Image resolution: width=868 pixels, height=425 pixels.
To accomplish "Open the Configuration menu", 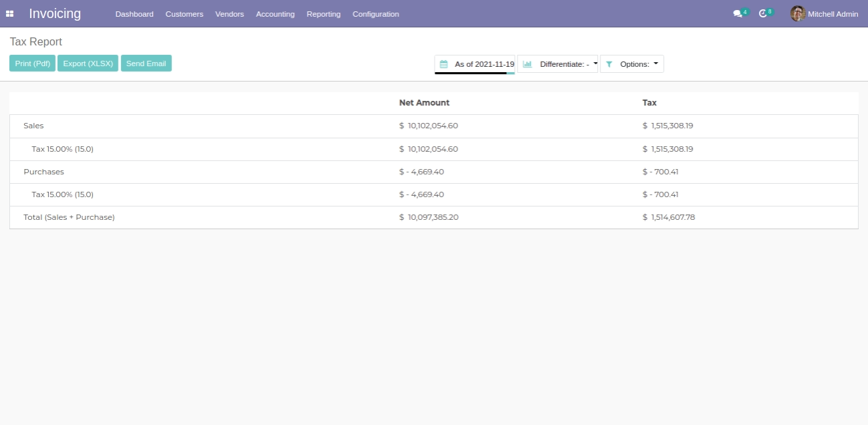I will pos(375,14).
